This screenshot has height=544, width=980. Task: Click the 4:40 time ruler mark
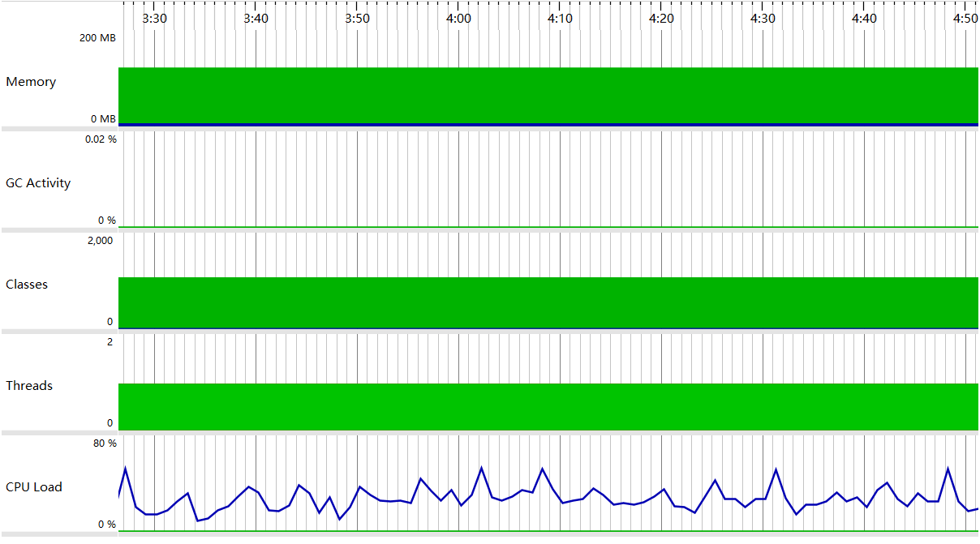coord(864,18)
